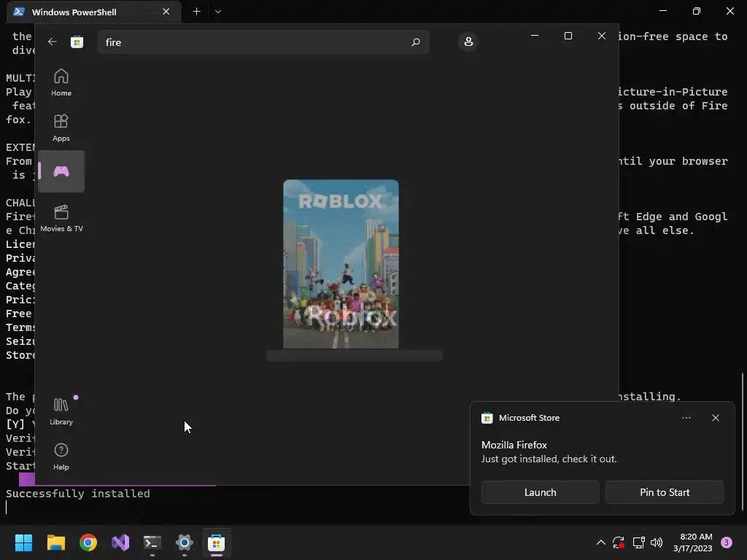Open volume control tray icon

pos(657,542)
